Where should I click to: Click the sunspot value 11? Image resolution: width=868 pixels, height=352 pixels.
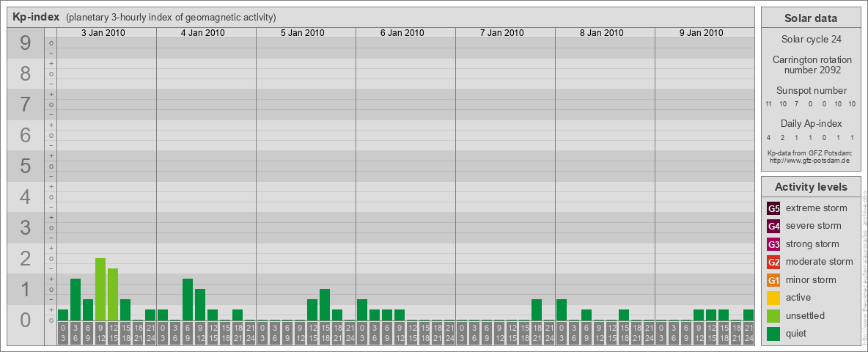pos(769,104)
